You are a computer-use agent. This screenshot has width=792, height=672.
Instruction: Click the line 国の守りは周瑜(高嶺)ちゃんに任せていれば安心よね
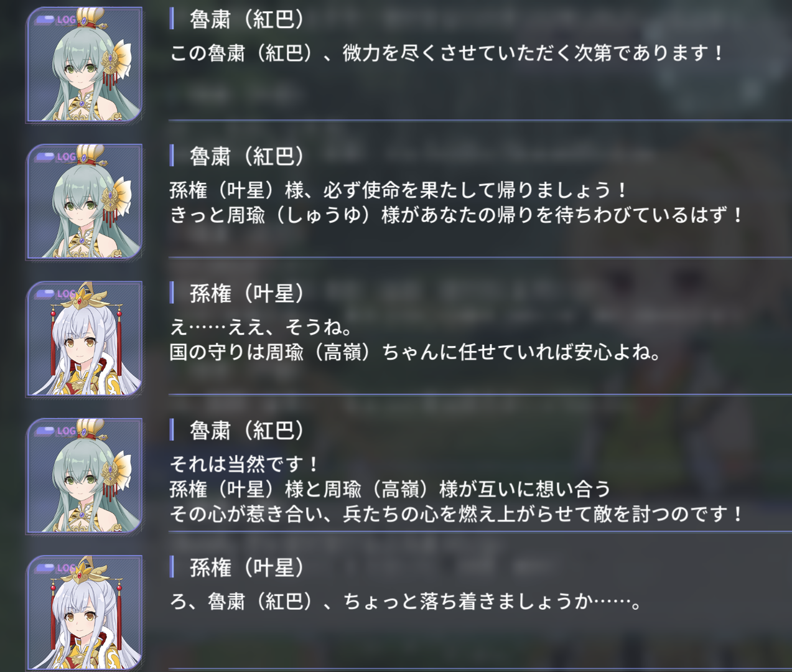[415, 352]
